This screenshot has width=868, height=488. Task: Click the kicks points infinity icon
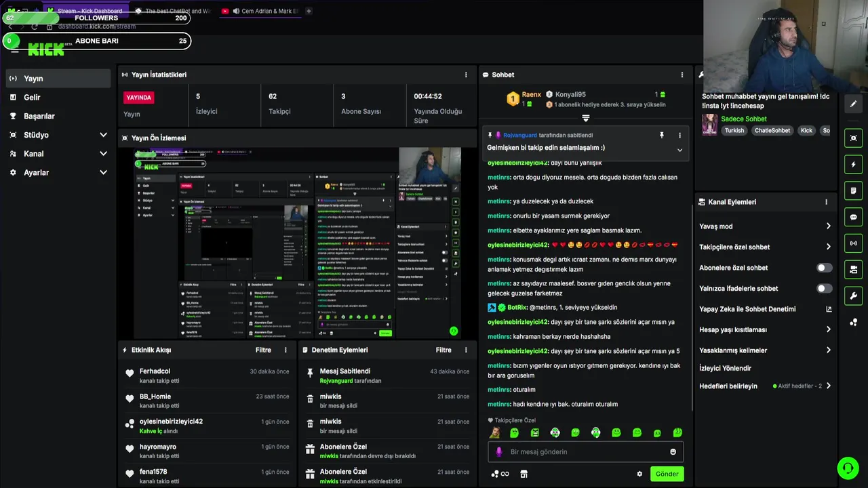(x=500, y=474)
